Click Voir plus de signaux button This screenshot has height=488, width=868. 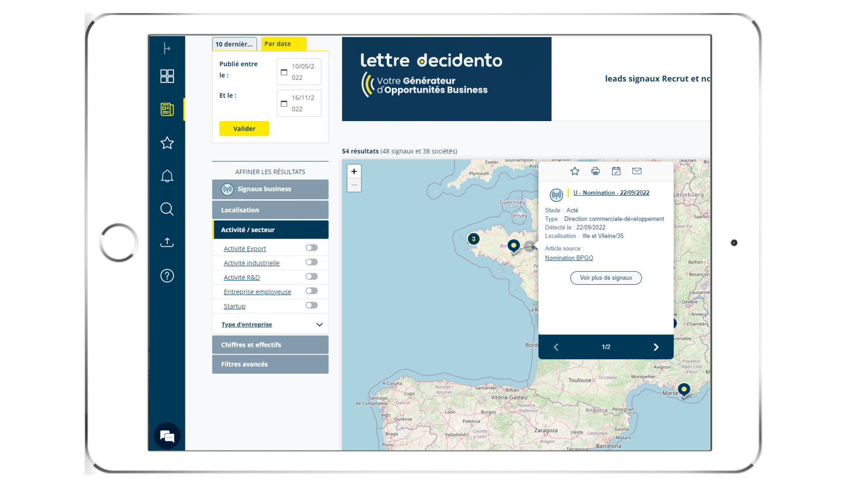tap(606, 278)
